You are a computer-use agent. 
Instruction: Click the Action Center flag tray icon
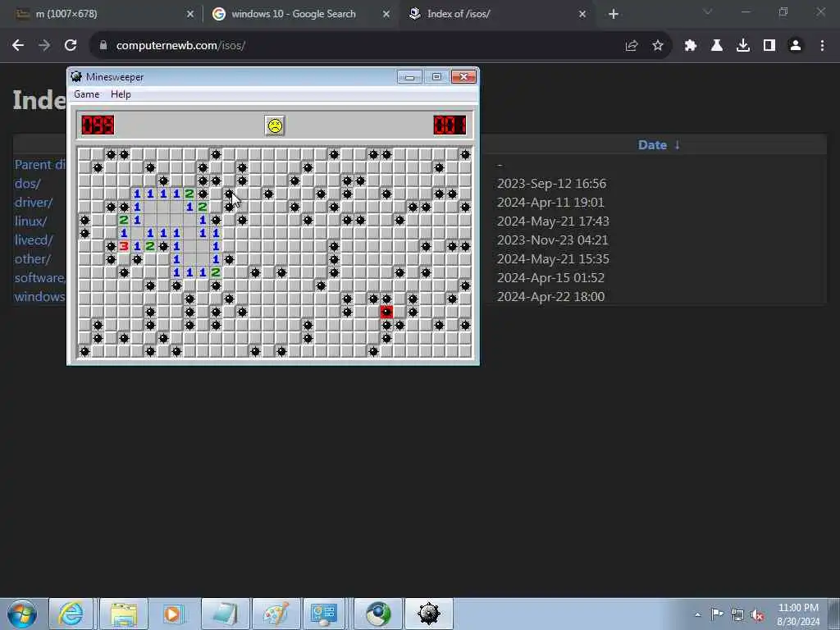[717, 614]
